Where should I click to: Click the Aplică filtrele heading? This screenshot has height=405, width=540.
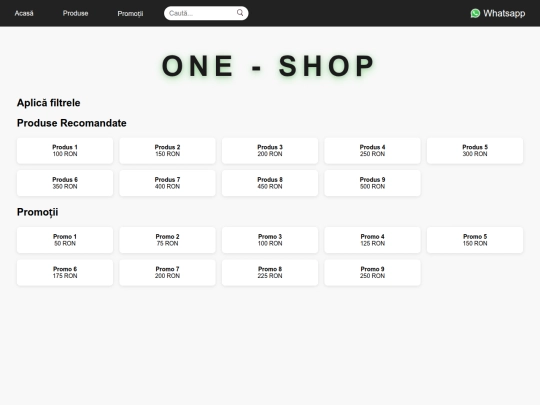point(49,103)
